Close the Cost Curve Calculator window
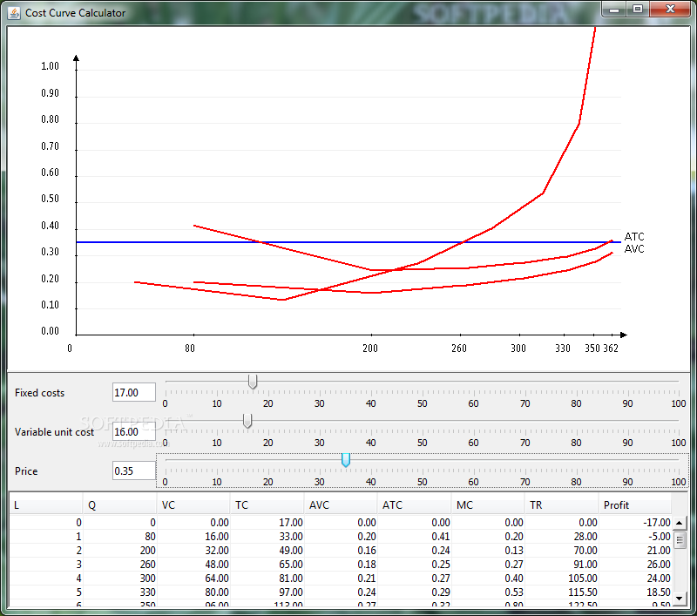The image size is (697, 616). click(x=670, y=10)
